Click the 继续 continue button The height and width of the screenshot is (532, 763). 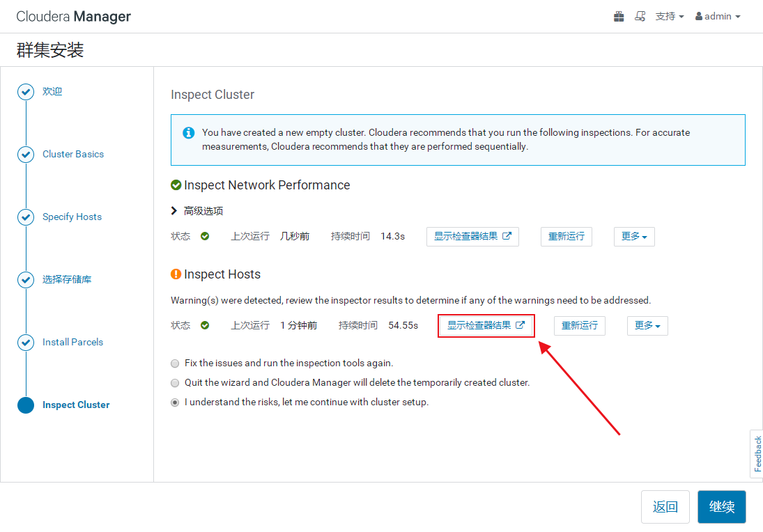[722, 507]
